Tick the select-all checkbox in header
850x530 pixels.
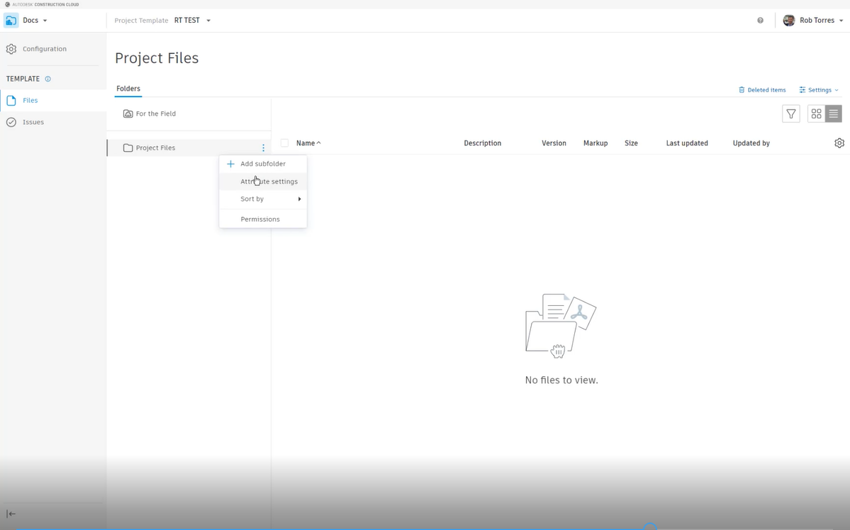(285, 143)
